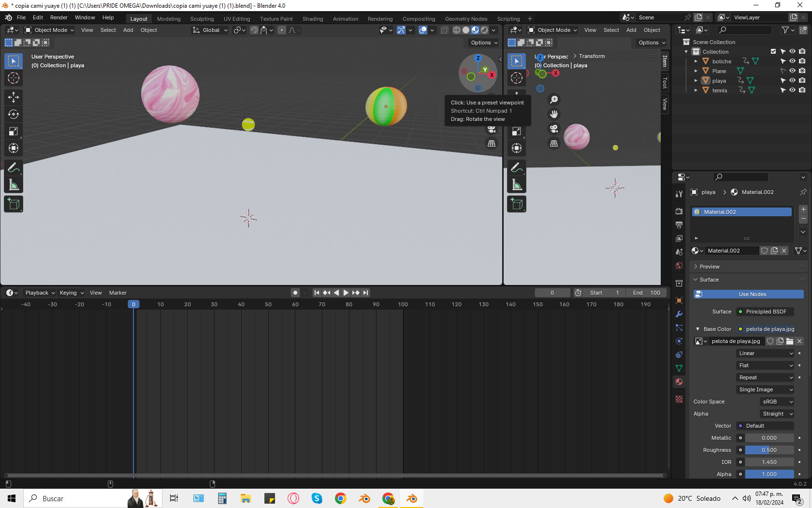Uncheck the Collection checkbox in the outliner
This screenshot has width=812, height=508.
click(x=773, y=51)
